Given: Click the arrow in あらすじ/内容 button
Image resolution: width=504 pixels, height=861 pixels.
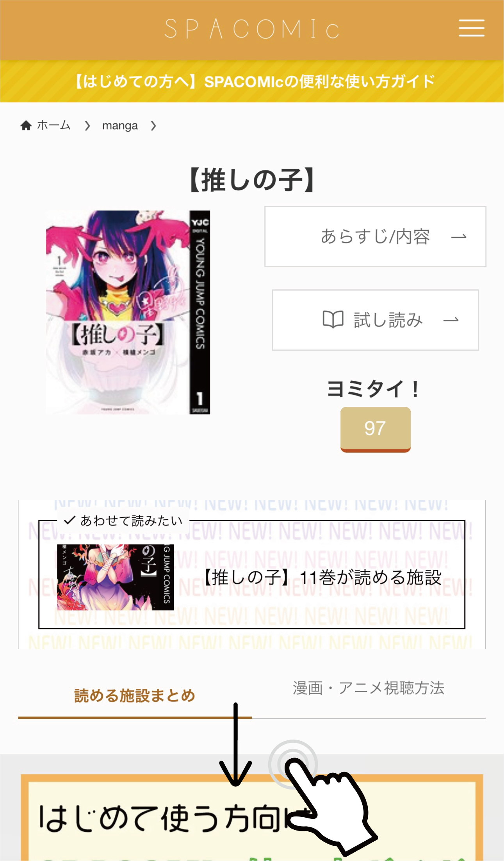Looking at the screenshot, I should (x=459, y=237).
